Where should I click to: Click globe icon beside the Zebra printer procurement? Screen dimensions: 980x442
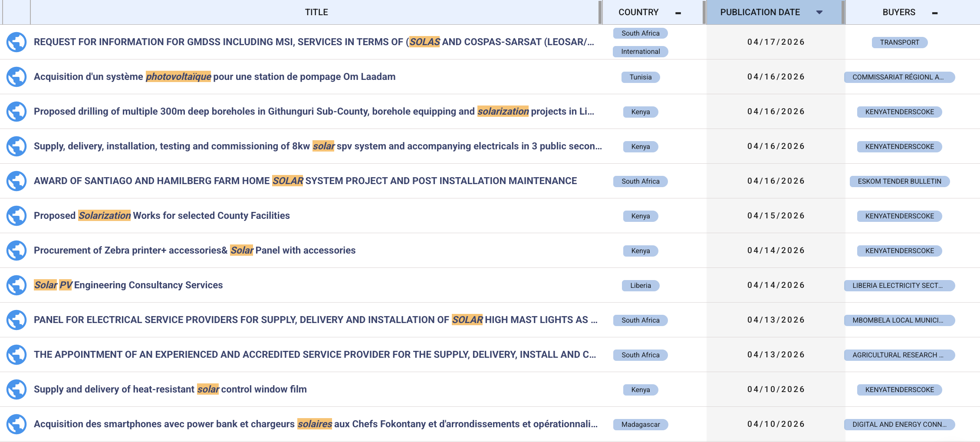coord(16,251)
